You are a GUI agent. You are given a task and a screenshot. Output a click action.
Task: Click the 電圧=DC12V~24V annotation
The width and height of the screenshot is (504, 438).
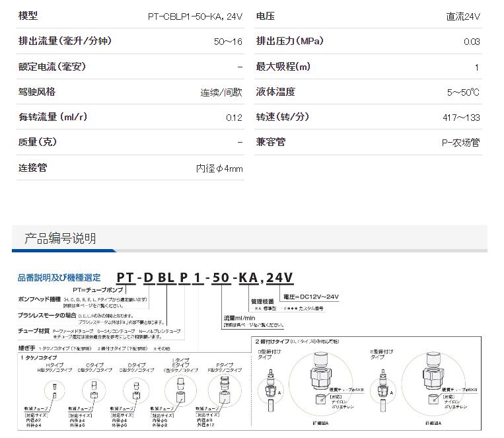[x=311, y=297]
